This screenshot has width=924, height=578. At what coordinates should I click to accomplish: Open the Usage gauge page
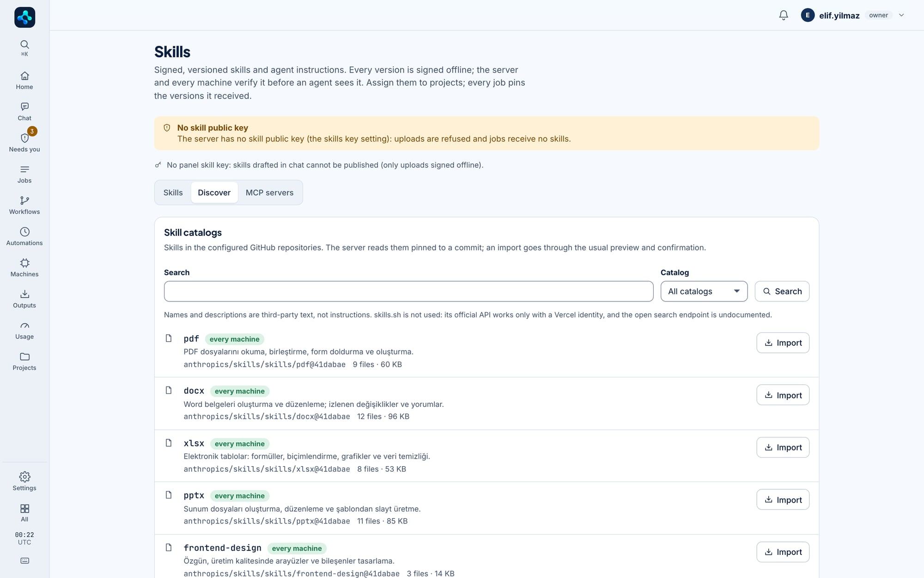pyautogui.click(x=24, y=330)
